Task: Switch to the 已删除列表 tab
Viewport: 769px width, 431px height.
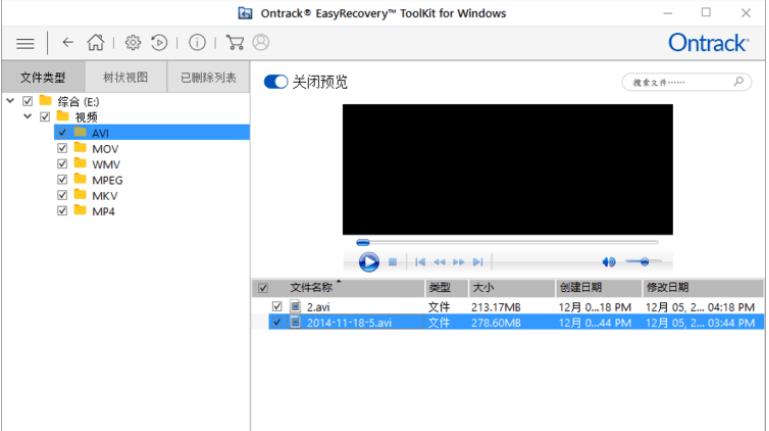Action: click(208, 77)
